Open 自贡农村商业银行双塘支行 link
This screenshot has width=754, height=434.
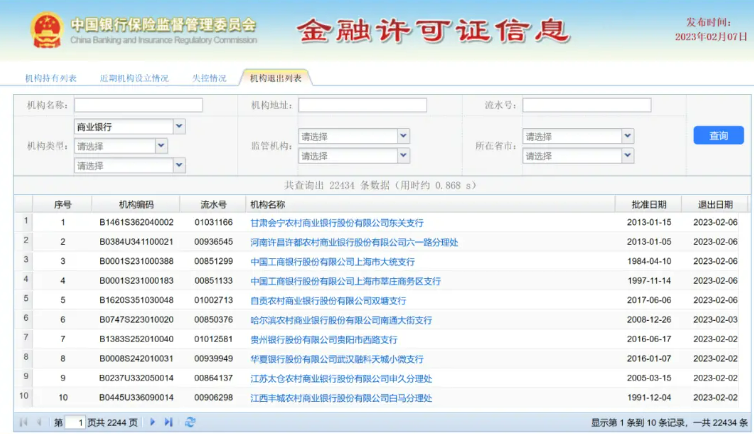pos(328,301)
